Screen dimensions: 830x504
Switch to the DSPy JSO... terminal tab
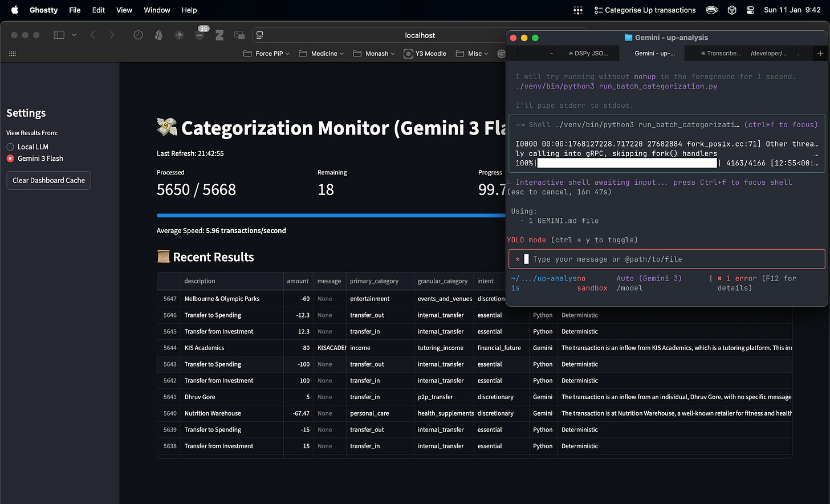click(x=588, y=54)
